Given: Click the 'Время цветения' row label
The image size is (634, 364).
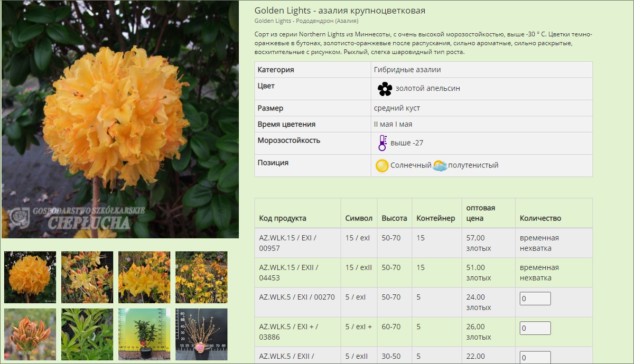Looking at the screenshot, I should pos(286,124).
